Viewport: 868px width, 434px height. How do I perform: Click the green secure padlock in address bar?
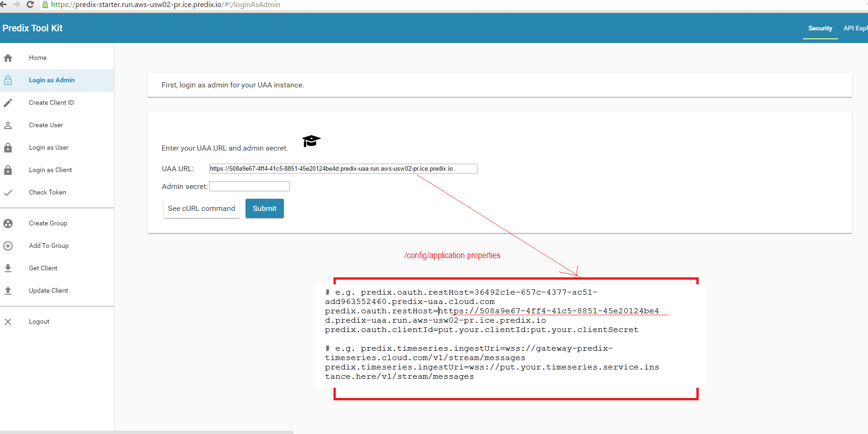click(x=45, y=5)
